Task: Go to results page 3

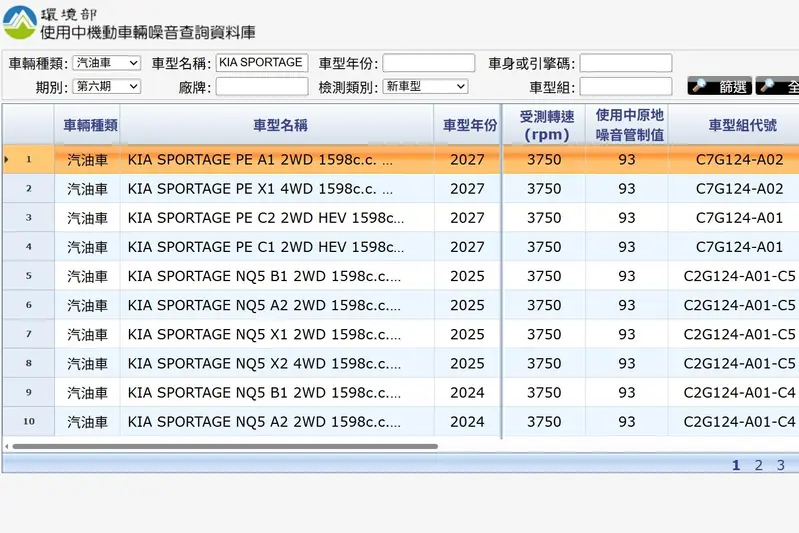Action: point(780,465)
